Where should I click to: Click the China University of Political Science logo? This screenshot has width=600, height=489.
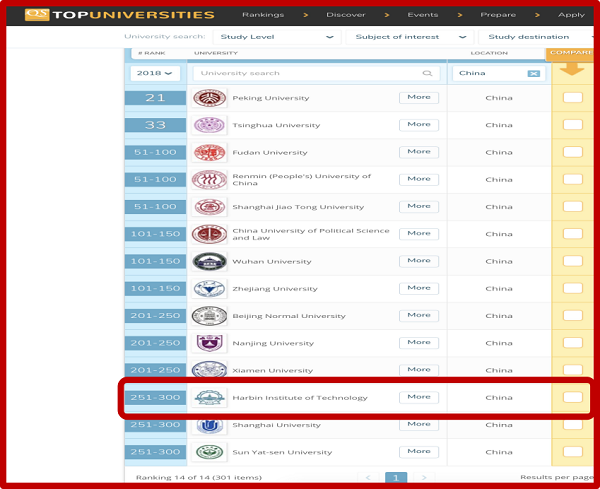click(209, 234)
